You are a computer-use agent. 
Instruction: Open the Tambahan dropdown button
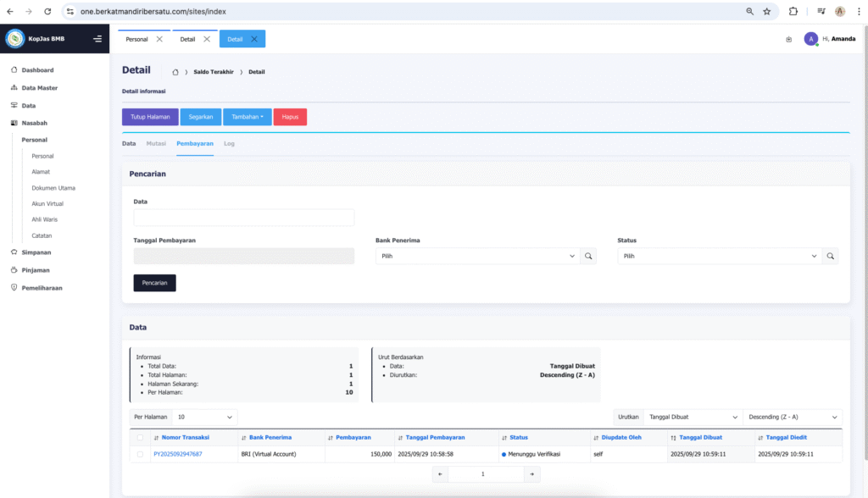248,117
